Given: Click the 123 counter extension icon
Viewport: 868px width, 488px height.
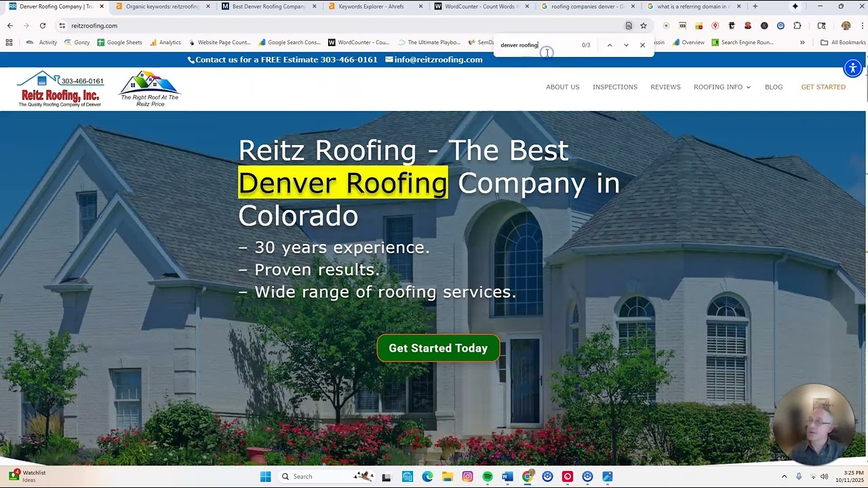Looking at the screenshot, I should coord(682,26).
